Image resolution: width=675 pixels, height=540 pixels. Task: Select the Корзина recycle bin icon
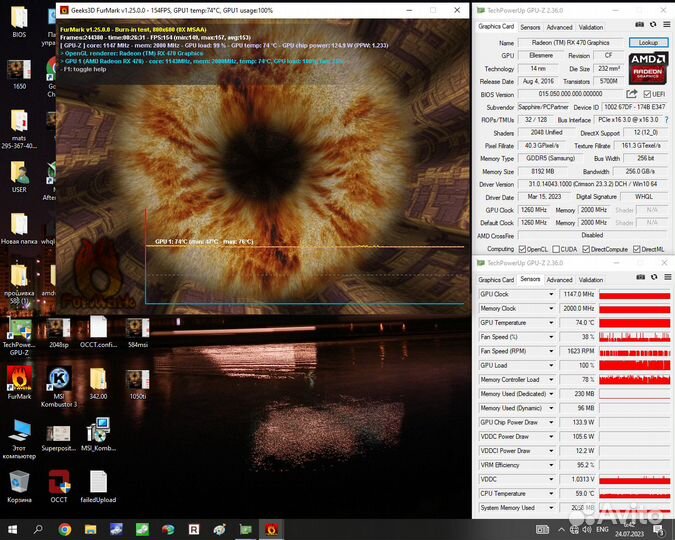coord(19,487)
